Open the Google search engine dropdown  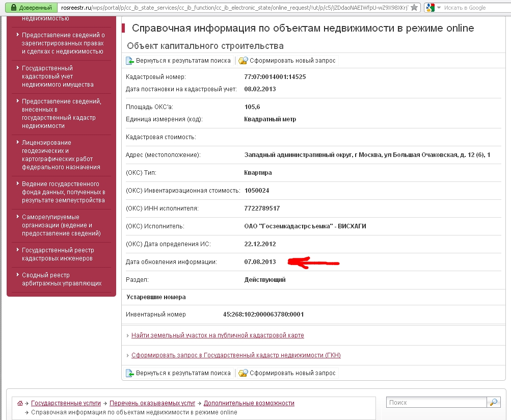433,8
